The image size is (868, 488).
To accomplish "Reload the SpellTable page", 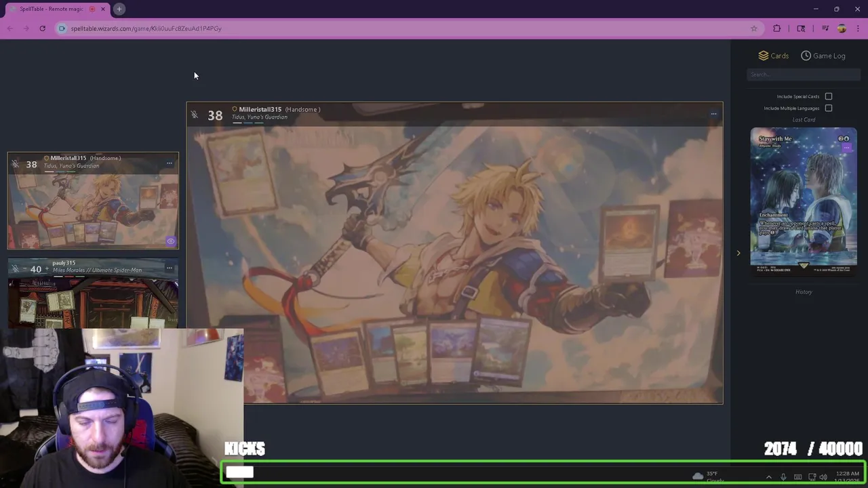I will [42, 28].
